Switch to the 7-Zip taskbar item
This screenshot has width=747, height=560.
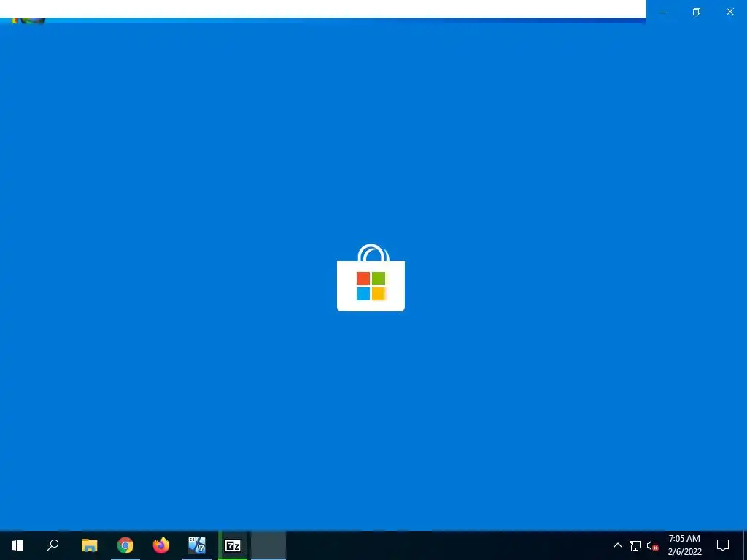(233, 545)
